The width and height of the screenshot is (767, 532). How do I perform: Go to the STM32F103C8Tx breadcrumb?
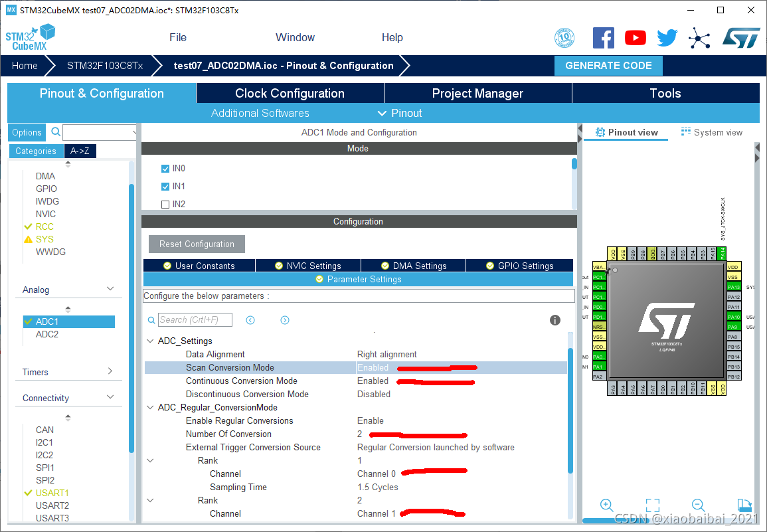click(x=105, y=66)
